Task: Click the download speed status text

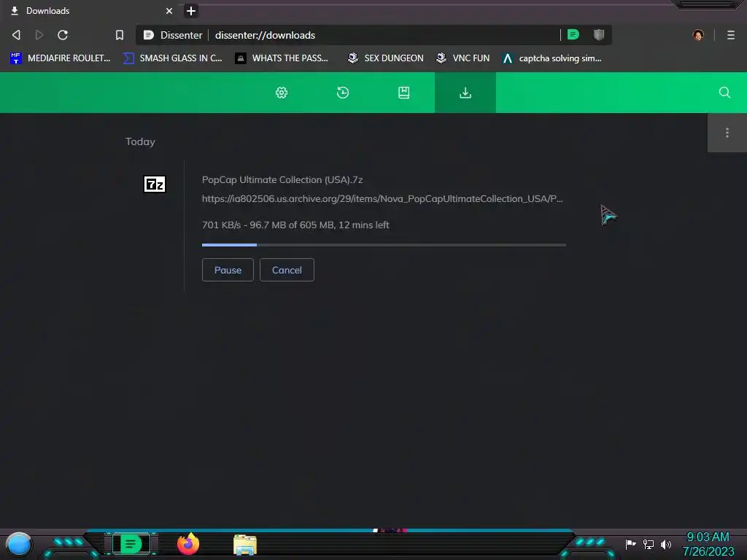Action: (x=295, y=225)
